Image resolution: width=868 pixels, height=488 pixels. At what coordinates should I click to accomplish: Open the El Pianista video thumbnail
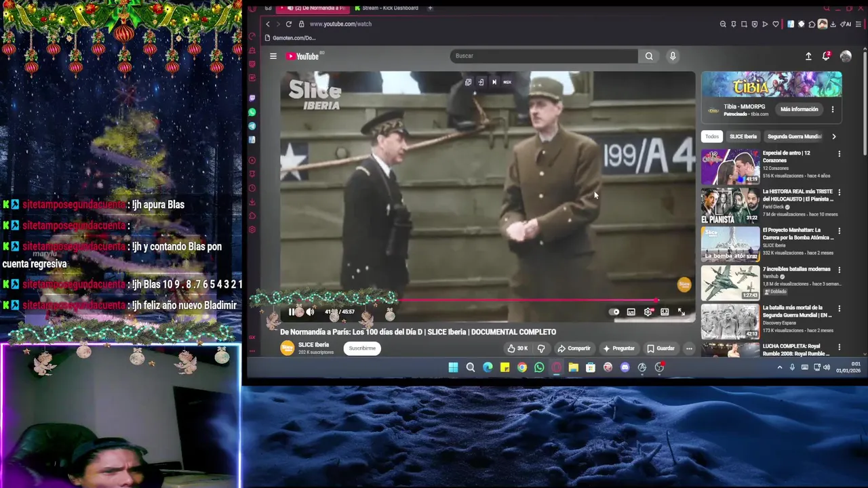730,205
